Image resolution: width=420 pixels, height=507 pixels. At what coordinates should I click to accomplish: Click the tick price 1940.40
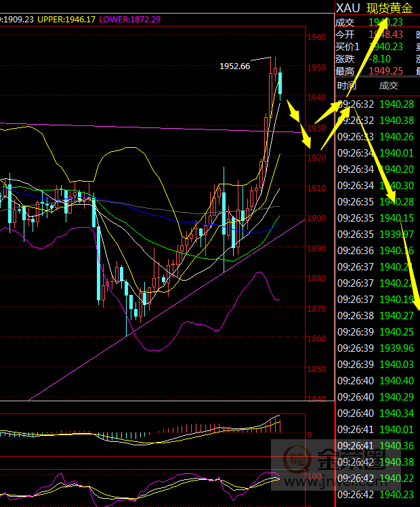[397, 380]
